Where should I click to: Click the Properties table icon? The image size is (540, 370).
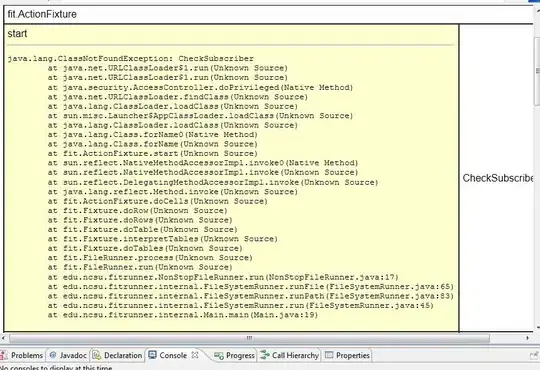coord(329,354)
